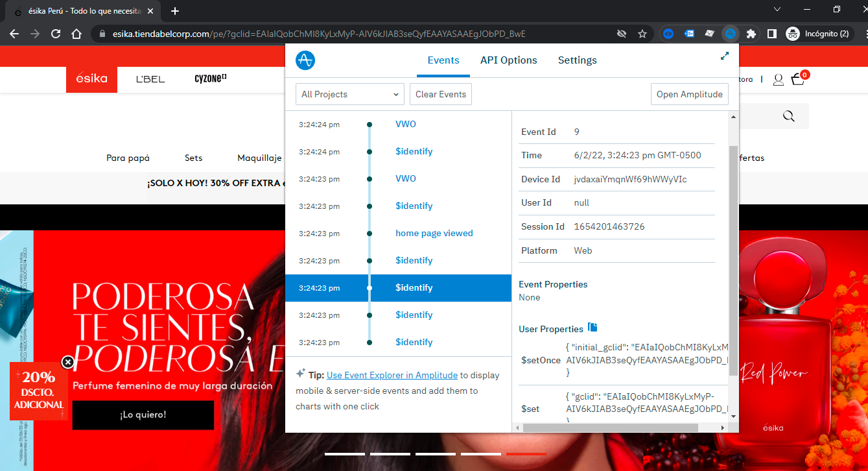Expand the Amplitude popup to full size
The width and height of the screenshot is (868, 471).
(x=725, y=56)
